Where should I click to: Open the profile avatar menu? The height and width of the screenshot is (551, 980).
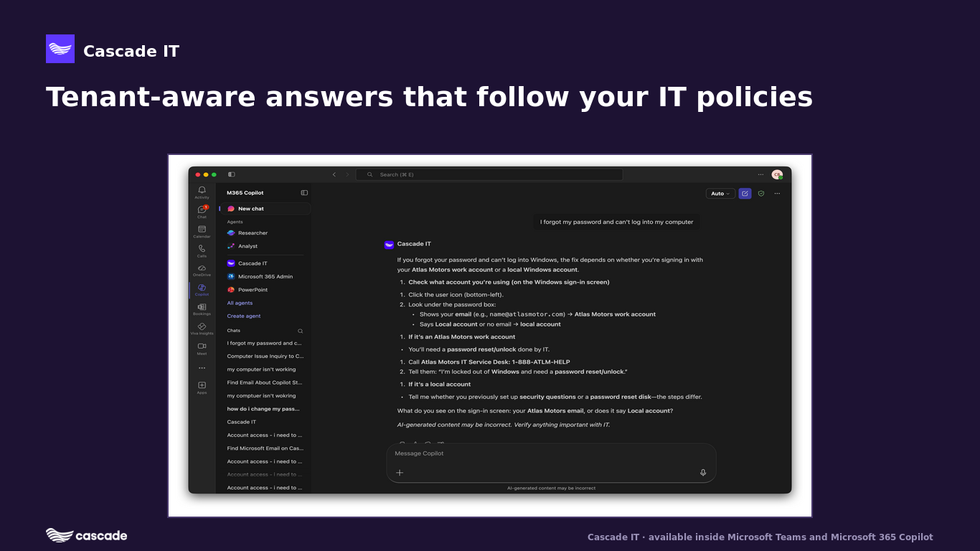pos(777,174)
